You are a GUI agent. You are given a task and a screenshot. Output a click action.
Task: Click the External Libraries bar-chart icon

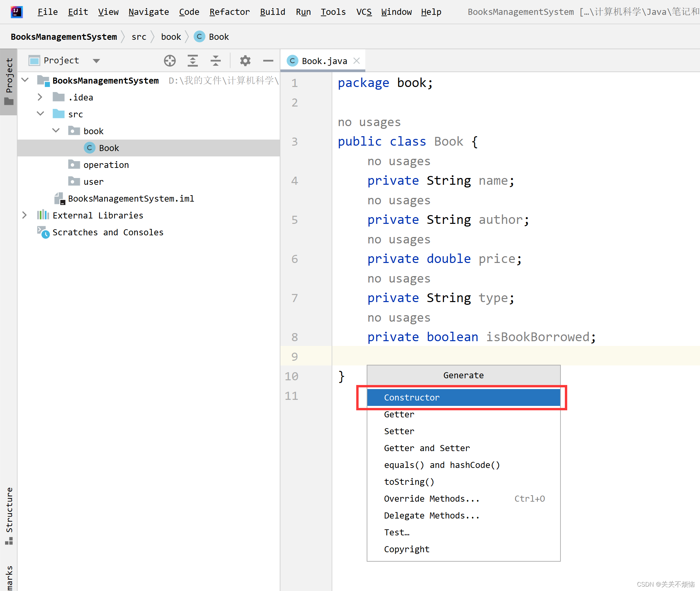pyautogui.click(x=43, y=215)
